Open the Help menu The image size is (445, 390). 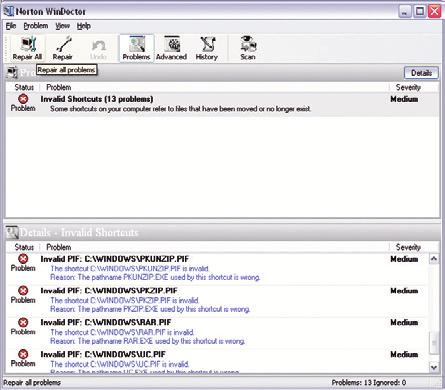pyautogui.click(x=84, y=26)
